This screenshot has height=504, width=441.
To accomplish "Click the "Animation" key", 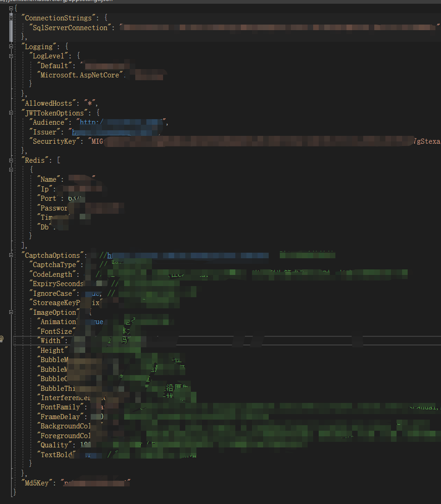I will point(58,322).
